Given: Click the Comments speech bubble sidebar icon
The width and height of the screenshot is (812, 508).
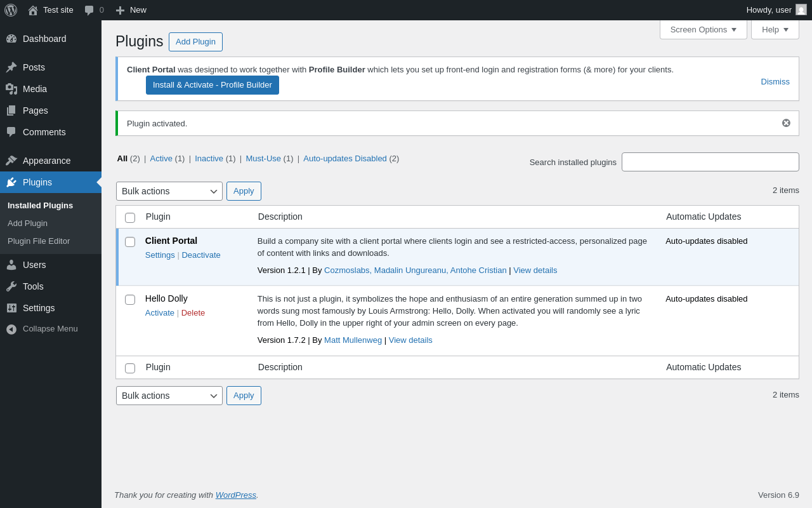Looking at the screenshot, I should [11, 132].
